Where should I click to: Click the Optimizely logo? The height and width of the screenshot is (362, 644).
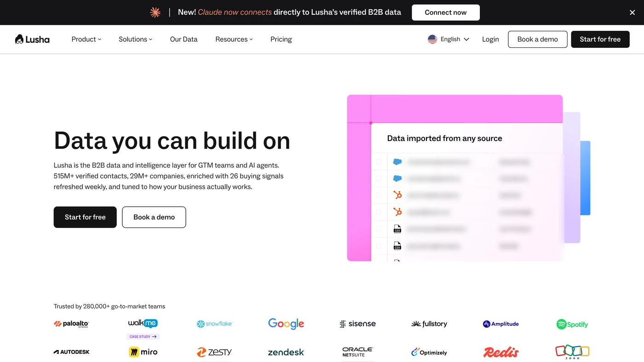click(x=429, y=352)
